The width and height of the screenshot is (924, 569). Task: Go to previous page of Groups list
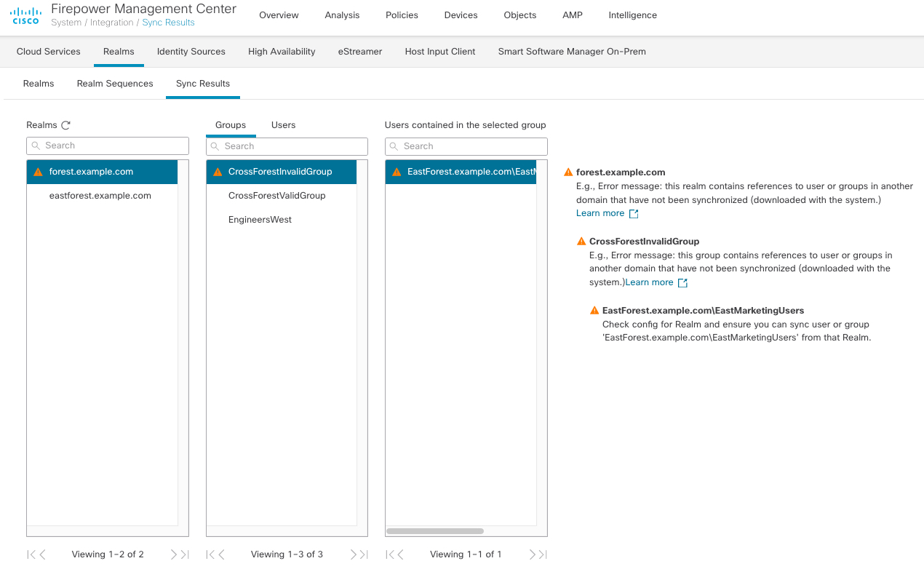221,554
